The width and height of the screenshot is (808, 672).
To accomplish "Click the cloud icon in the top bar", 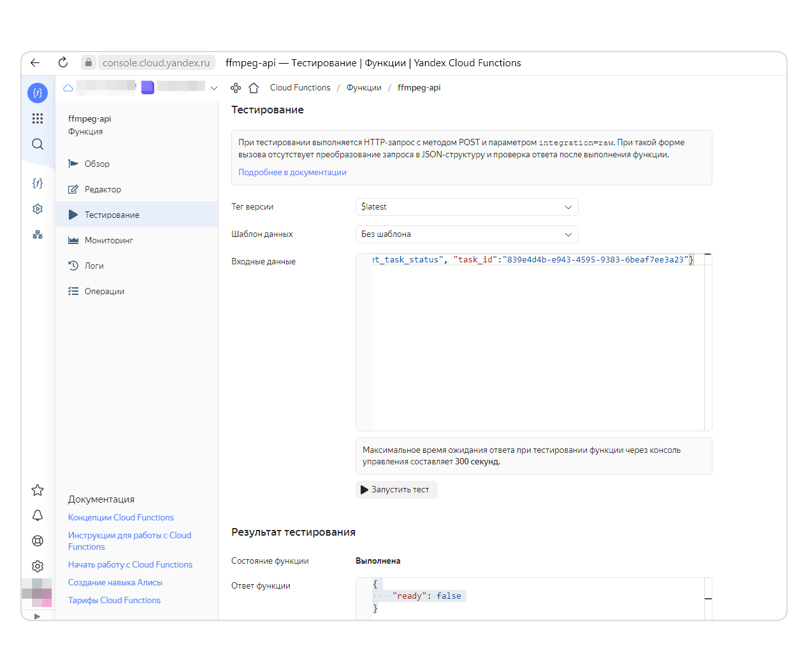I will 68,88.
